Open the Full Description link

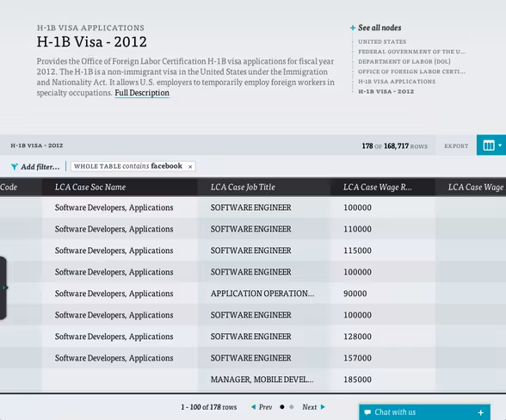(142, 93)
